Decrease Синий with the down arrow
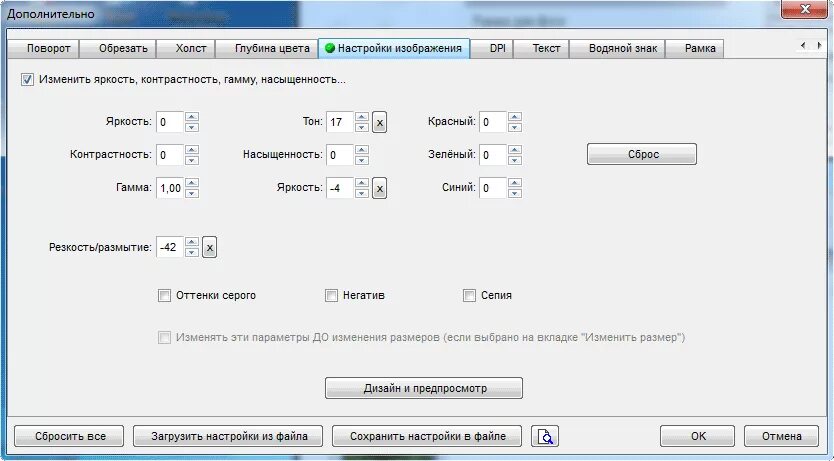This screenshot has height=461, width=834. pyautogui.click(x=514, y=193)
